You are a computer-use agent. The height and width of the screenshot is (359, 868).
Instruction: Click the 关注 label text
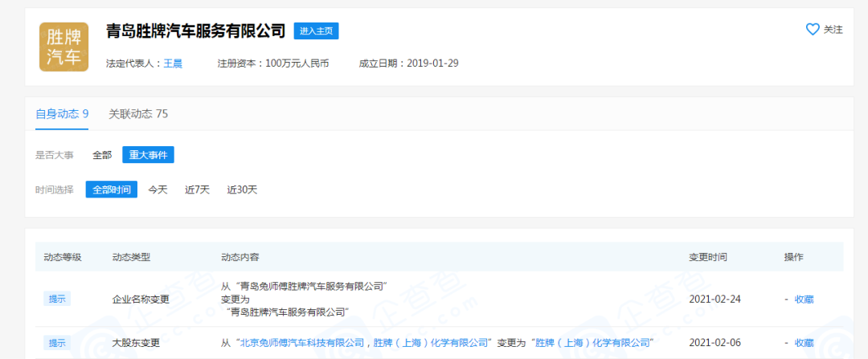833,30
